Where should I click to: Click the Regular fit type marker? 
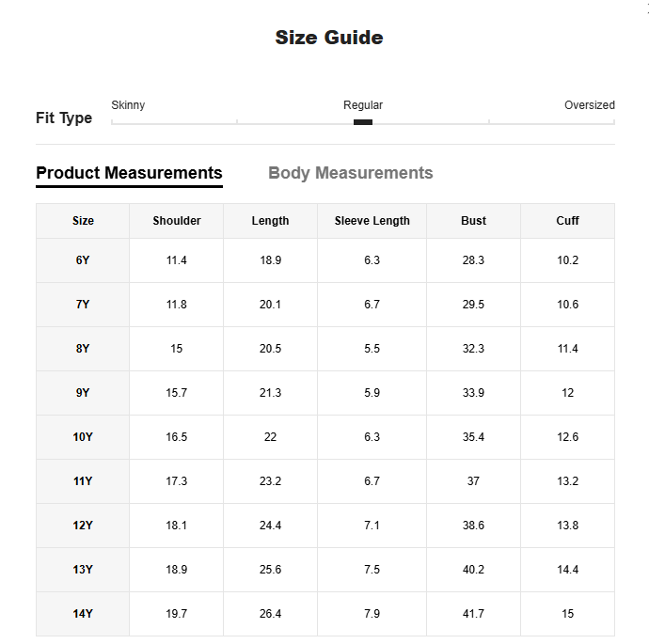(x=363, y=122)
